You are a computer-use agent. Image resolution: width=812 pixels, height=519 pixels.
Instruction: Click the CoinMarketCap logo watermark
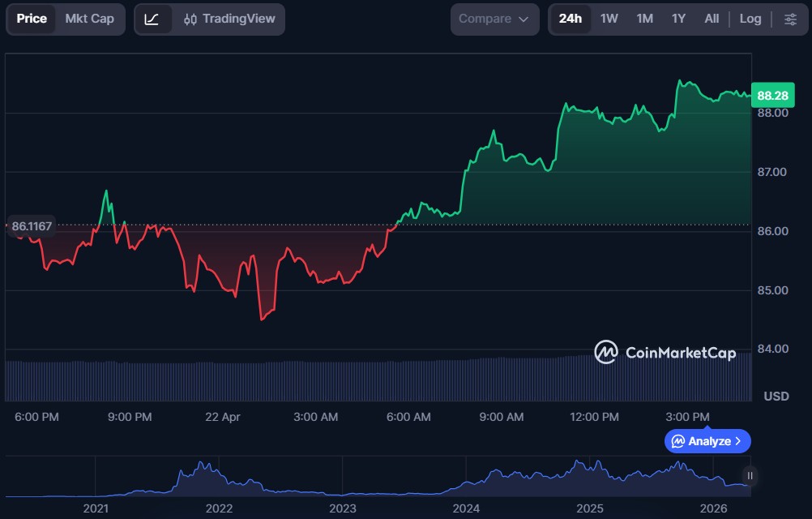pos(665,352)
